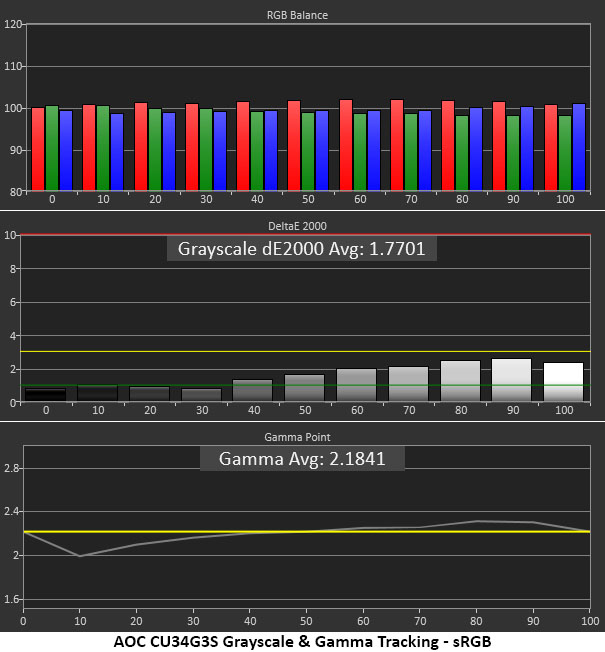Click the blue bar at 0 in RGB Balance
Image resolution: width=605 pixels, height=652 pixels.
click(x=66, y=151)
